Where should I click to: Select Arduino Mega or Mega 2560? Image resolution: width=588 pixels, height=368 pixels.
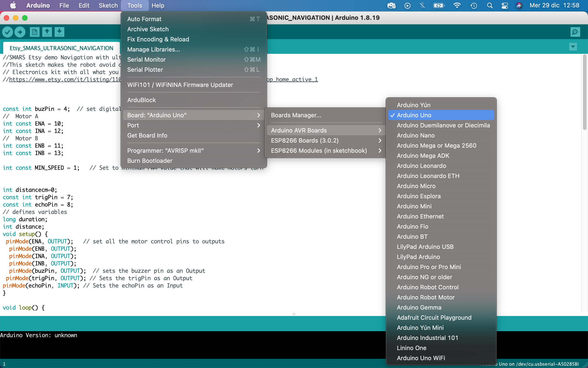441,146
